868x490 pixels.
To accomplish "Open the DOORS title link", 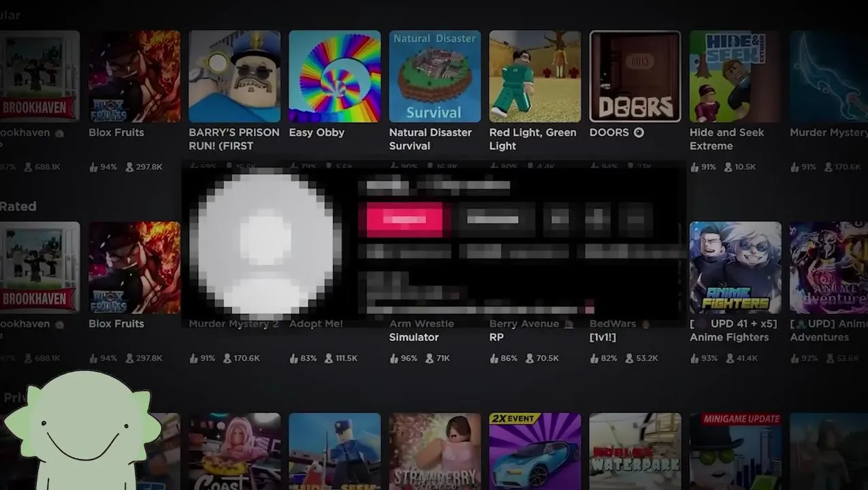I will click(x=609, y=133).
